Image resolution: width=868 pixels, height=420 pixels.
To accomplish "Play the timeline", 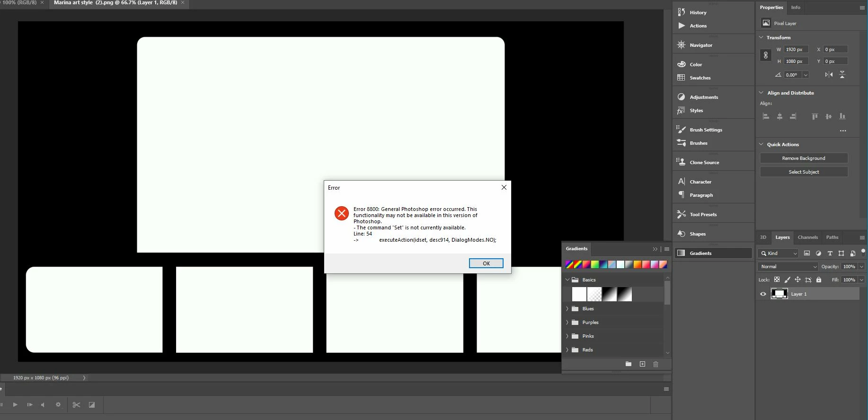I will tap(15, 405).
